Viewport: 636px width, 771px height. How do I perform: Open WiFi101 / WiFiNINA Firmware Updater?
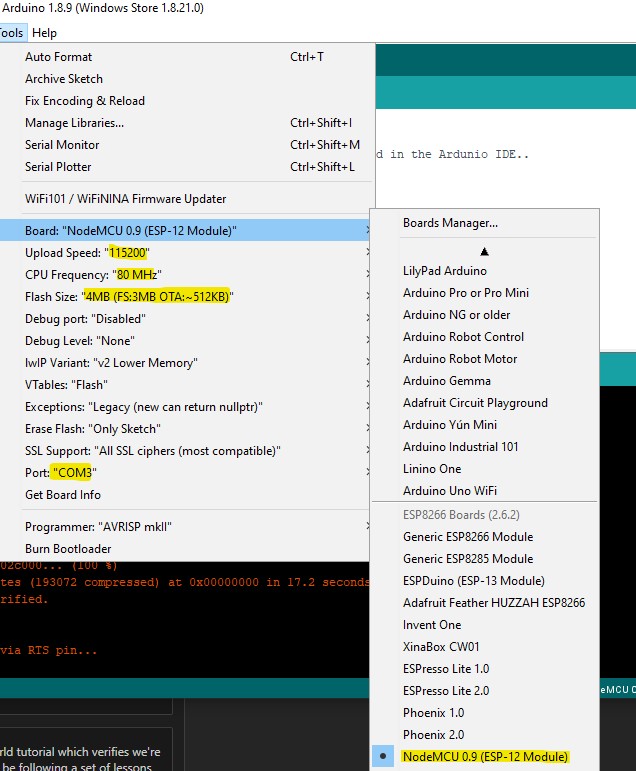[x=186, y=199]
